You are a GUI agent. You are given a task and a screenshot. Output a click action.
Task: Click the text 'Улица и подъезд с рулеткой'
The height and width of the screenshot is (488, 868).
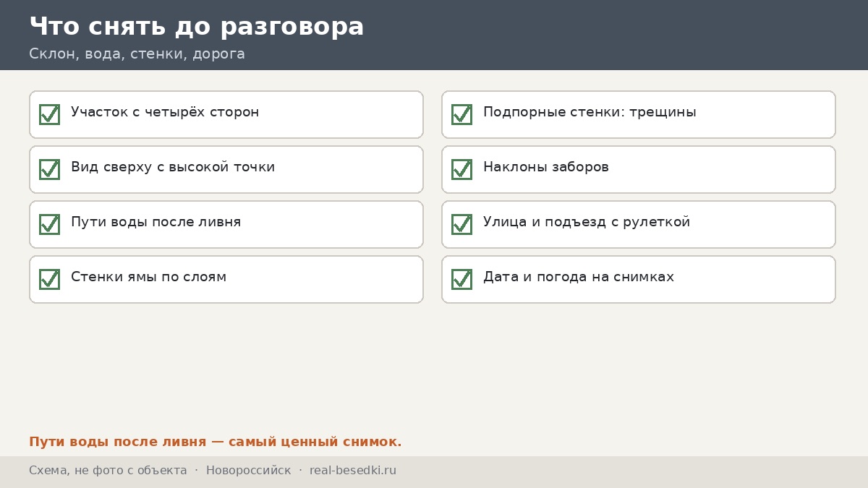pos(587,222)
